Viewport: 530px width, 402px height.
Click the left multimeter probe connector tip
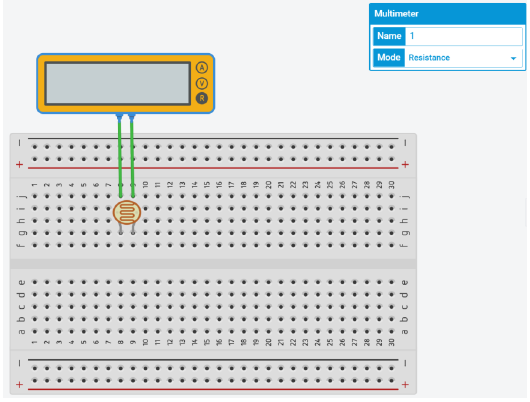click(119, 117)
